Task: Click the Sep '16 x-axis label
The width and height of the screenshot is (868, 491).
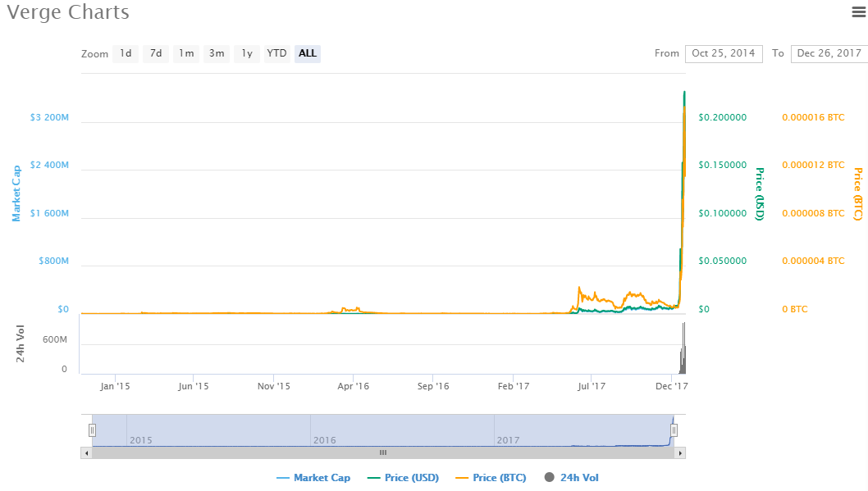Action: click(x=433, y=386)
